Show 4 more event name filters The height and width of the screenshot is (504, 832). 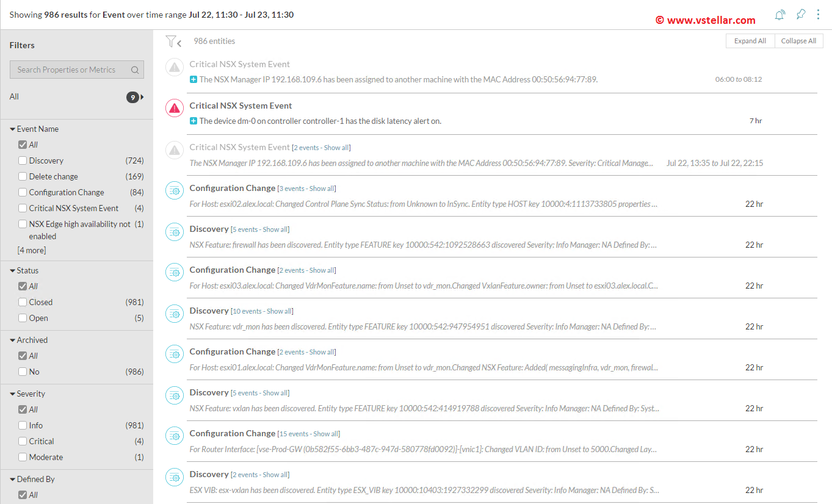click(31, 250)
